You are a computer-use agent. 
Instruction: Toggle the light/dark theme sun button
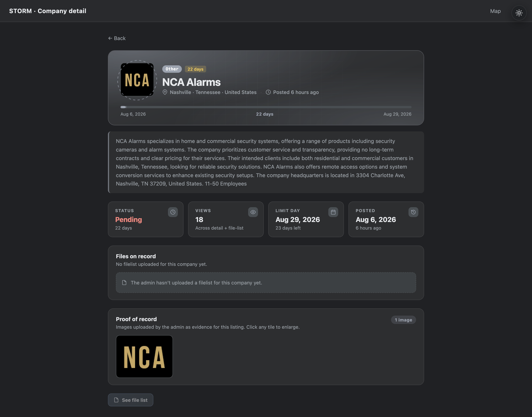pyautogui.click(x=519, y=13)
